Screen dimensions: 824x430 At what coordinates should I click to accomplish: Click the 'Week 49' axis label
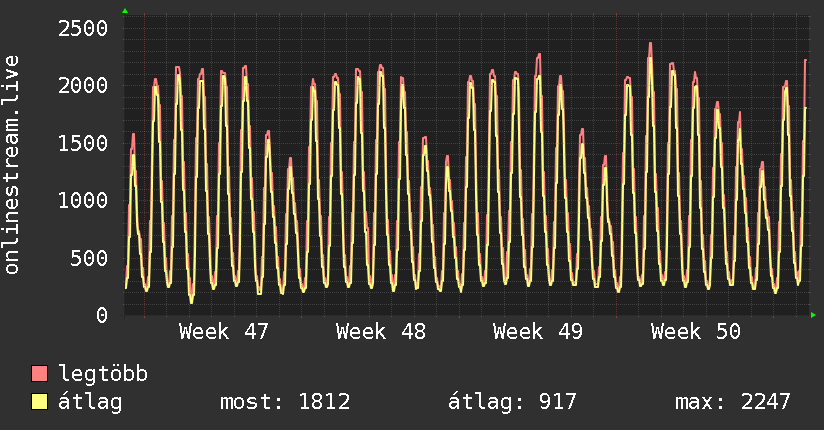pyautogui.click(x=538, y=332)
